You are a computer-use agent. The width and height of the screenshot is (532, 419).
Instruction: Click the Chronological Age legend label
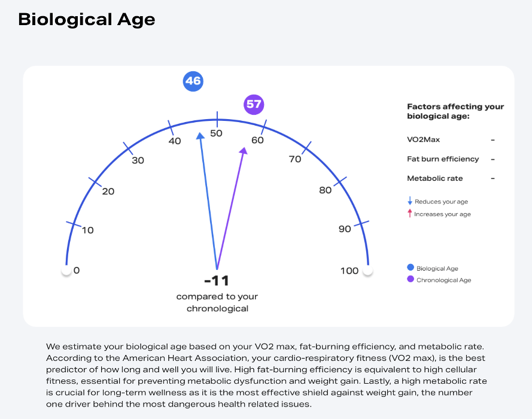click(x=443, y=280)
